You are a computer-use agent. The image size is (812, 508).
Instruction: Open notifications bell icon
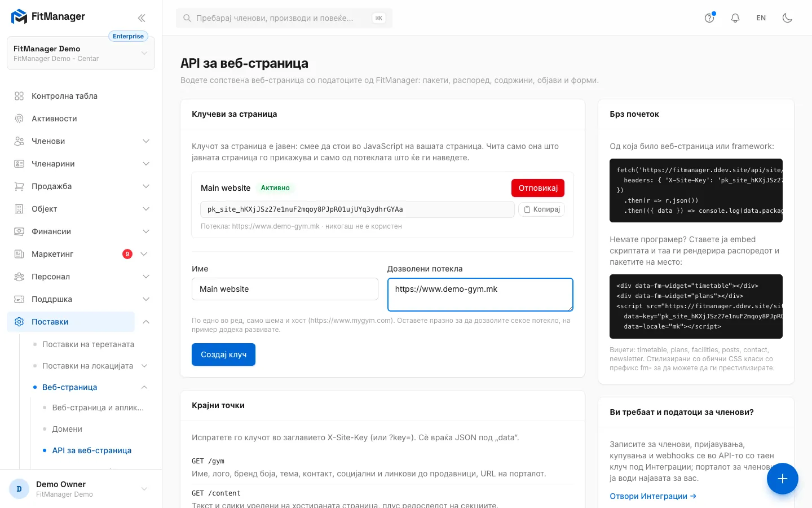[735, 18]
